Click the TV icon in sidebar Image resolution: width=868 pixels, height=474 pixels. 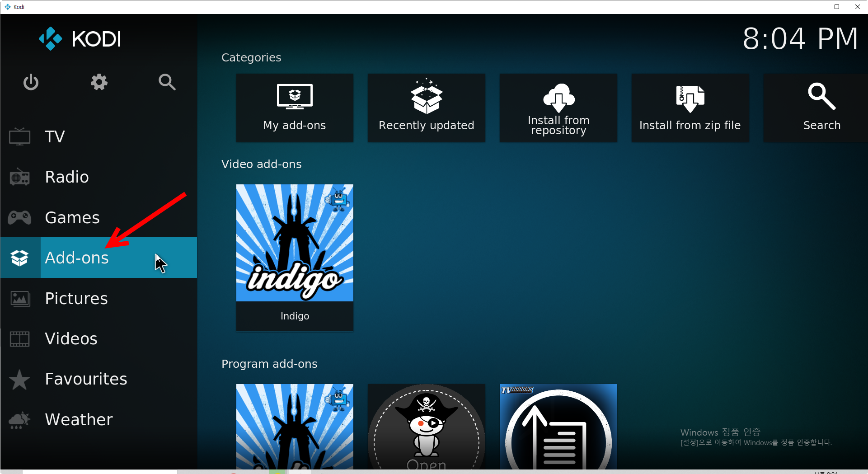19,136
